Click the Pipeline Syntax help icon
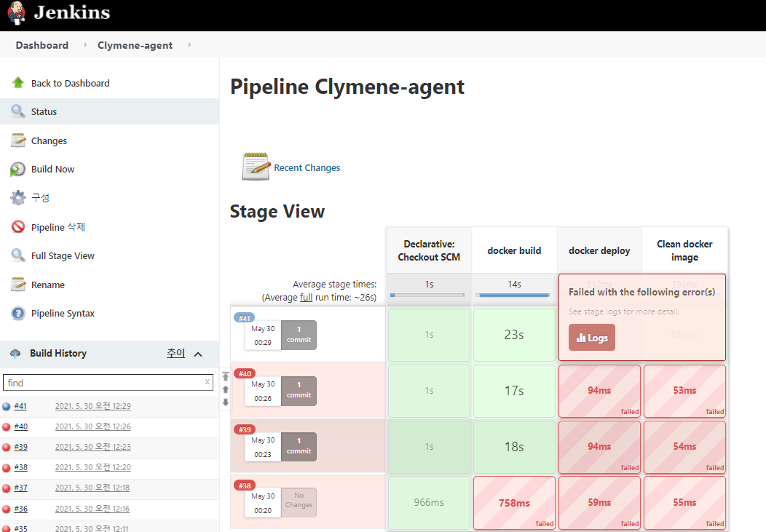The height and width of the screenshot is (532, 766). 18,314
